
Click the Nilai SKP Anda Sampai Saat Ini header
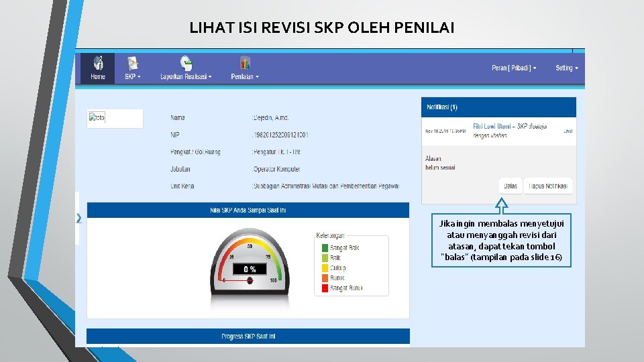tap(248, 210)
